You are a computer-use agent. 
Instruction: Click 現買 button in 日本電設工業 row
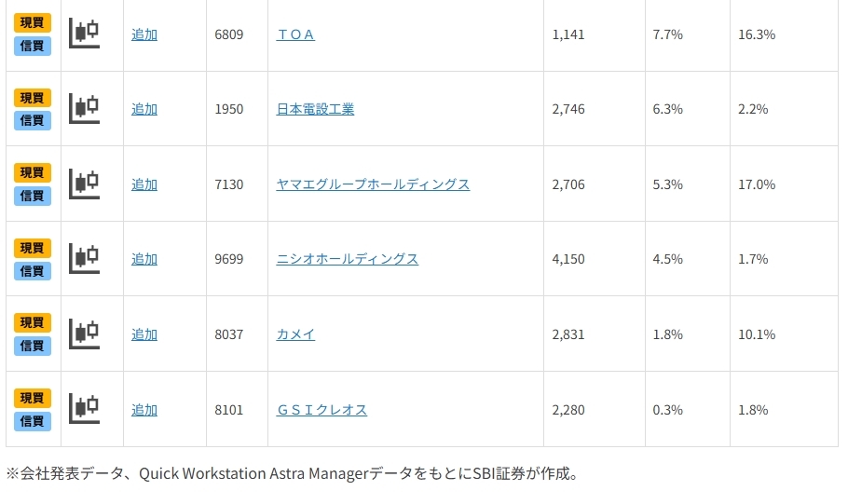[33, 98]
